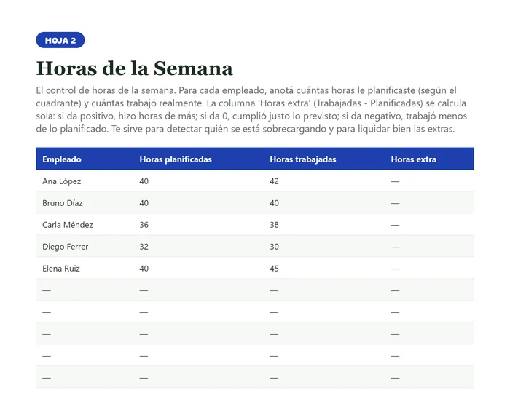Image resolution: width=510 pixels, height=420 pixels.
Task: Click Elena Ruiz Horas extra cell
Action: 395,269
